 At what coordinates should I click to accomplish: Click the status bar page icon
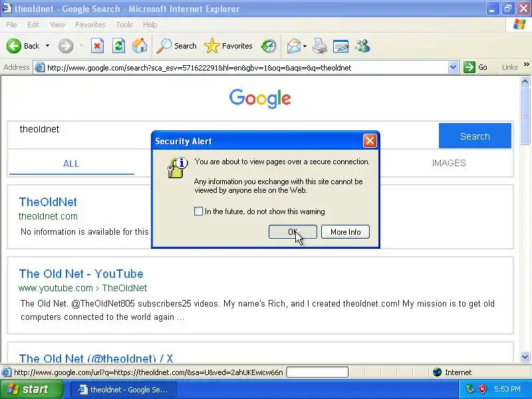coord(6,372)
